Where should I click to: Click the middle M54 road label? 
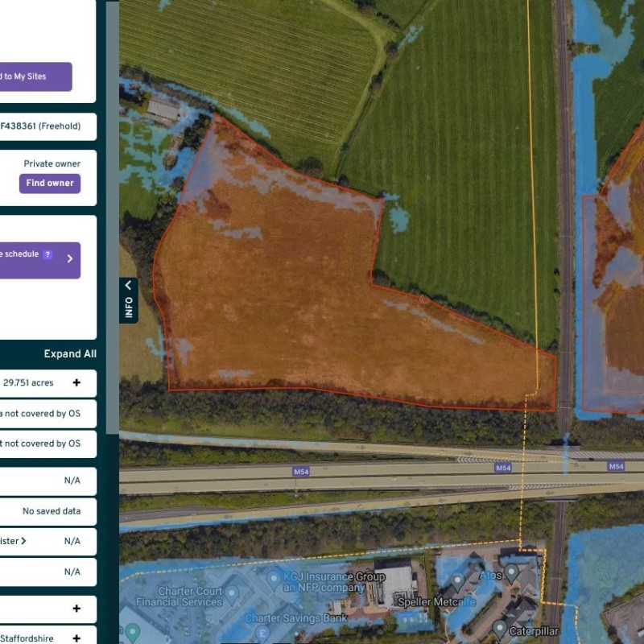pyautogui.click(x=503, y=467)
